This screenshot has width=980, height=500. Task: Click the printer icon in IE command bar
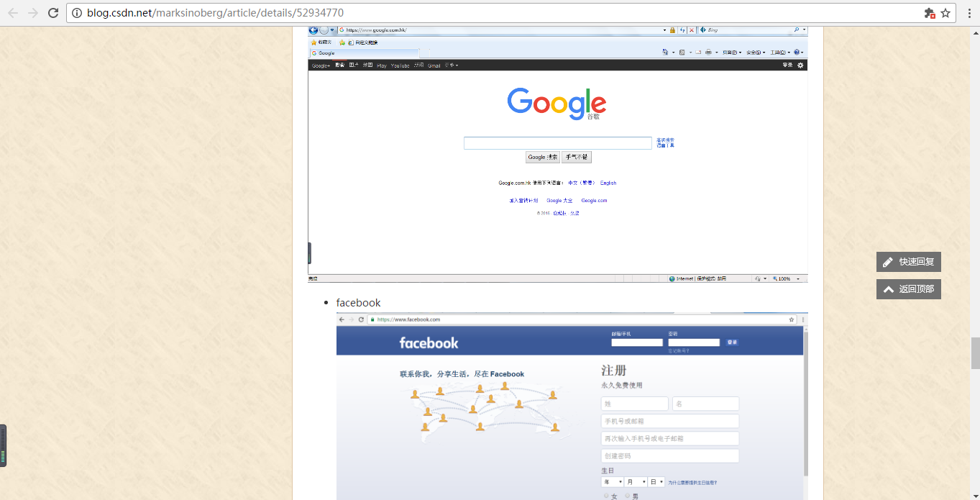coord(708,53)
